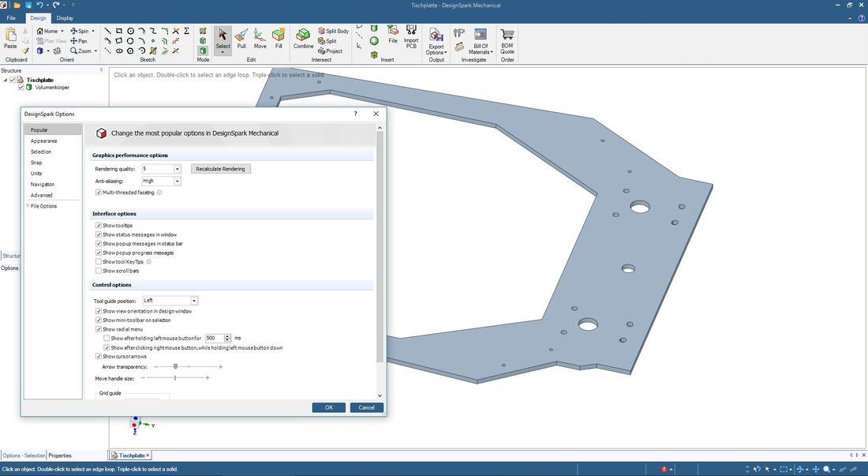Screen dimensions: 868x476
Task: Click the Recalculate Rendering button
Action: [220, 169]
